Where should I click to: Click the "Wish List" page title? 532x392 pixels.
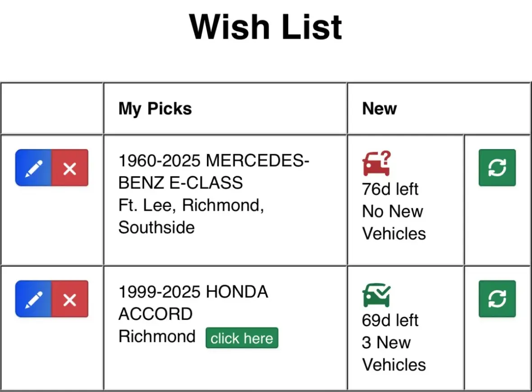pyautogui.click(x=266, y=27)
